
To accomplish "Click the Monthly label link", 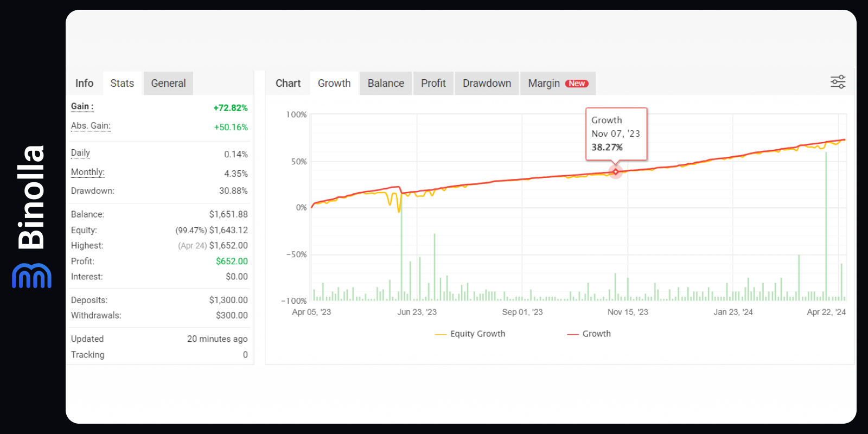I will [x=87, y=173].
